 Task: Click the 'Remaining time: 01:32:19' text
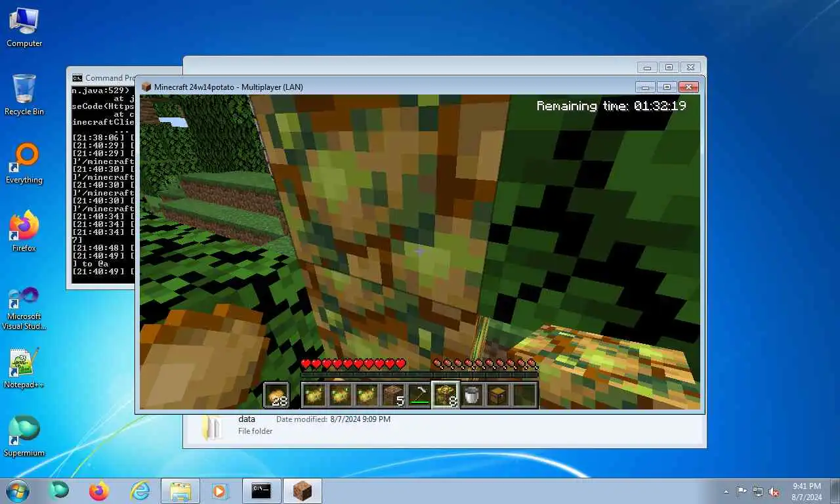pos(612,106)
